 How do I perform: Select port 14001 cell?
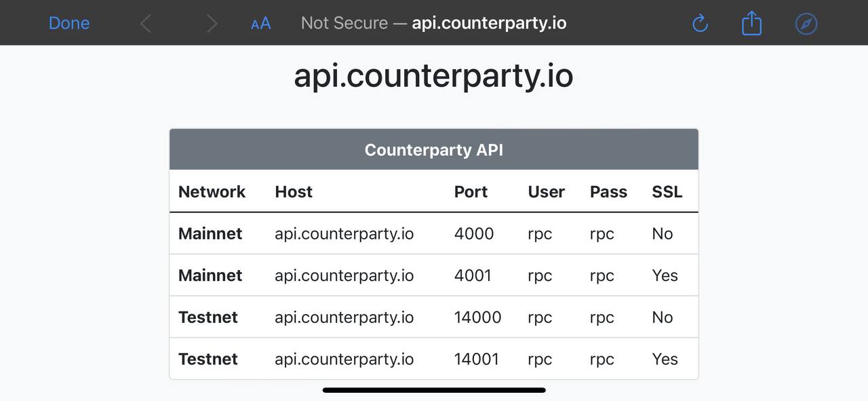point(477,360)
